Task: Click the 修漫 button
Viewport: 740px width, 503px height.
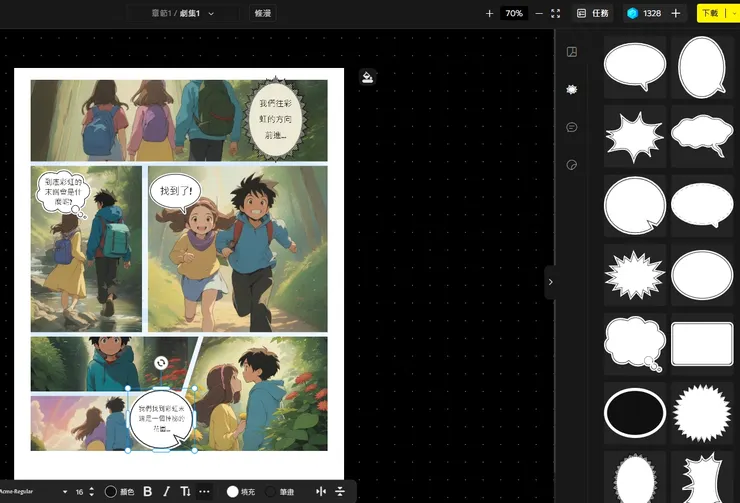Action: tap(263, 13)
